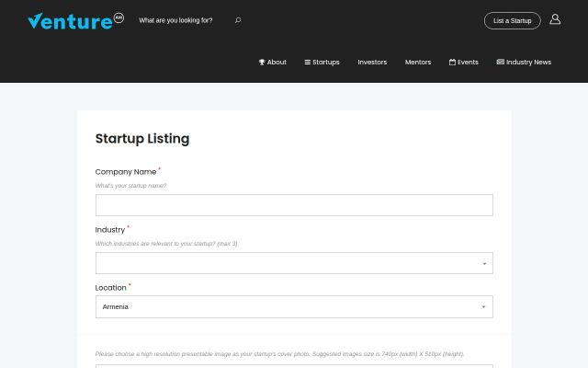Click the List a Startup button
The height and width of the screenshot is (368, 588).
click(x=513, y=20)
